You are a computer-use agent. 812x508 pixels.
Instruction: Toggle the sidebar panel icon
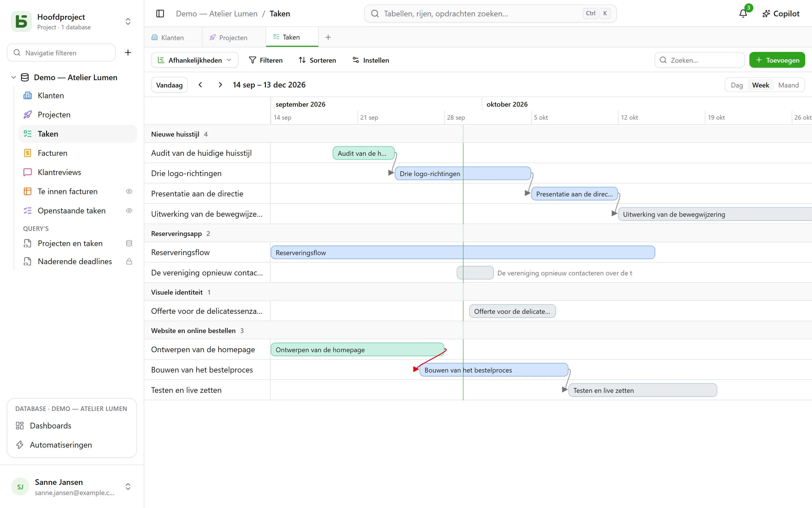[160, 14]
